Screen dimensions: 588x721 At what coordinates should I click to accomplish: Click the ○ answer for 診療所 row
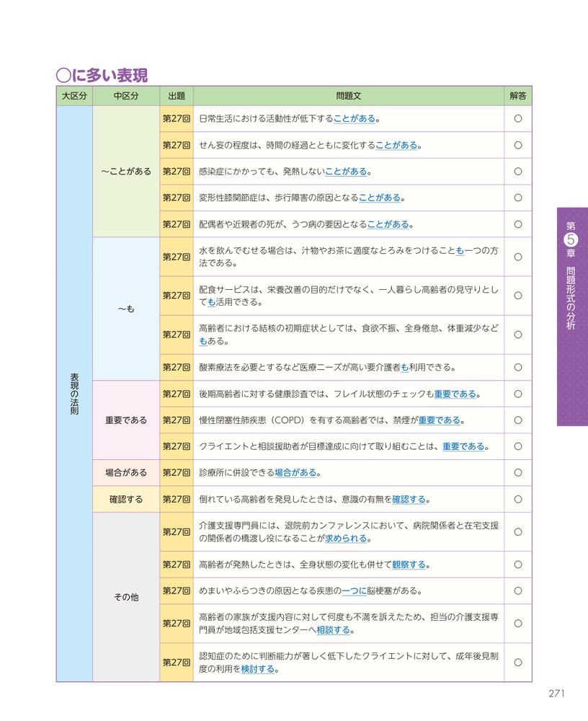coord(518,473)
